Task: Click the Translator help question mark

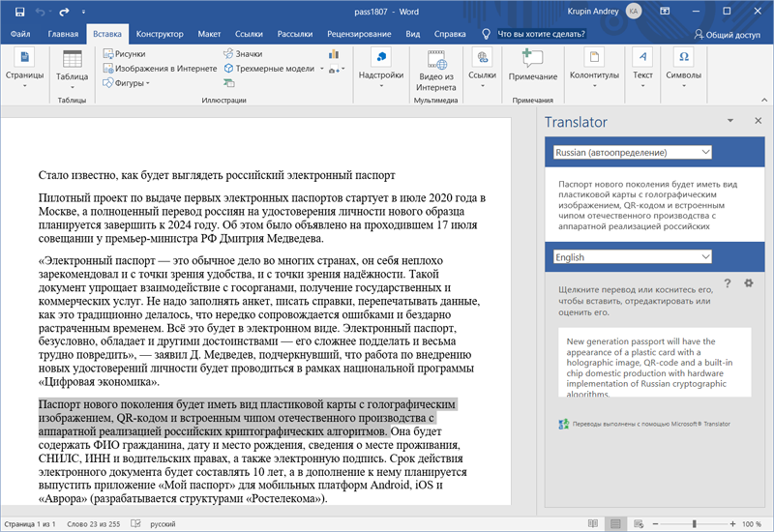Action: (727, 283)
